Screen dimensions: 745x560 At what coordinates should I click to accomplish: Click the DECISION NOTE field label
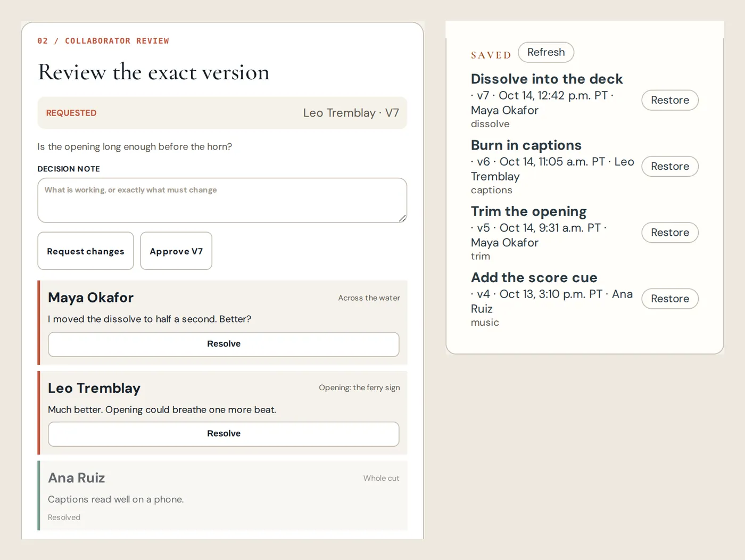69,169
